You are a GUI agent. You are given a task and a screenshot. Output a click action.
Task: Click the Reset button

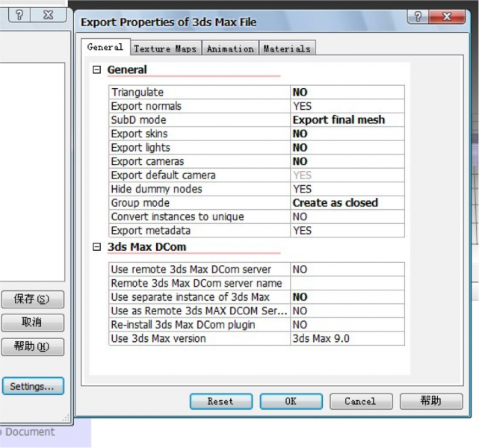click(x=221, y=401)
